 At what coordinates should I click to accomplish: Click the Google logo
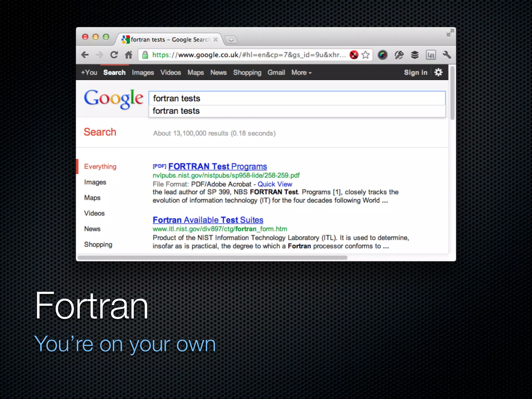pyautogui.click(x=114, y=99)
